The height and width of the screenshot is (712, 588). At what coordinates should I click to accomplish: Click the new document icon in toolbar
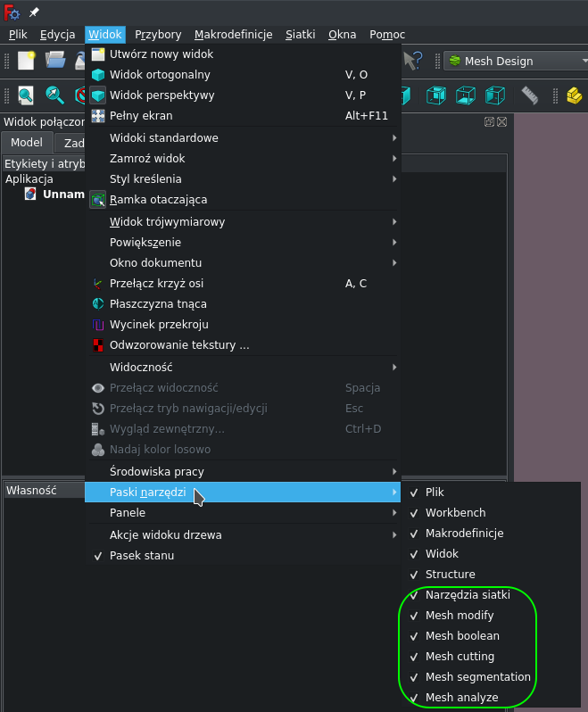click(x=27, y=61)
